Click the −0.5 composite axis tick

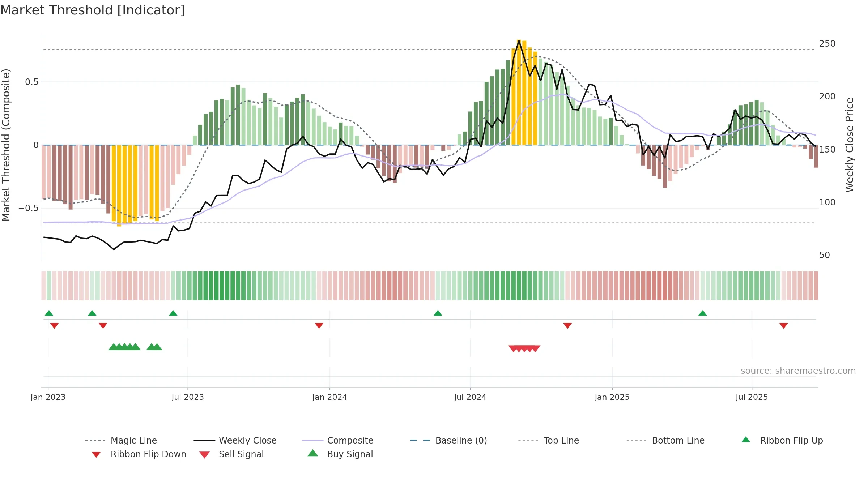tap(29, 208)
